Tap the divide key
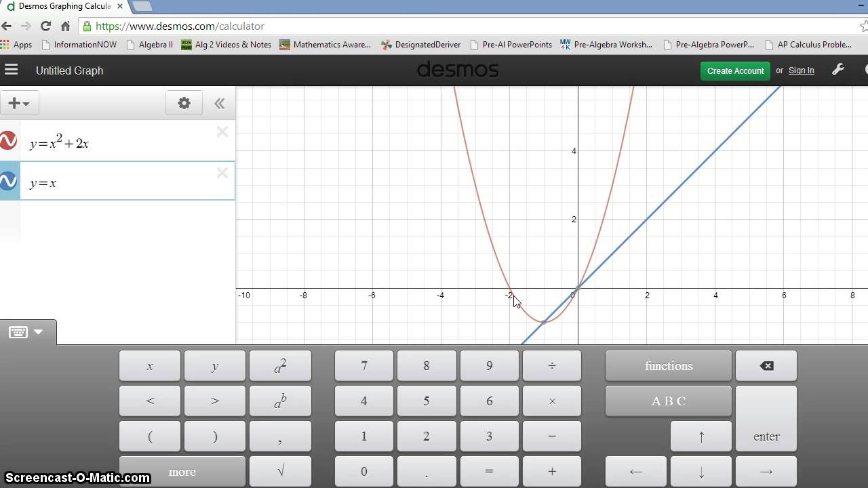This screenshot has width=868, height=488. click(x=552, y=366)
